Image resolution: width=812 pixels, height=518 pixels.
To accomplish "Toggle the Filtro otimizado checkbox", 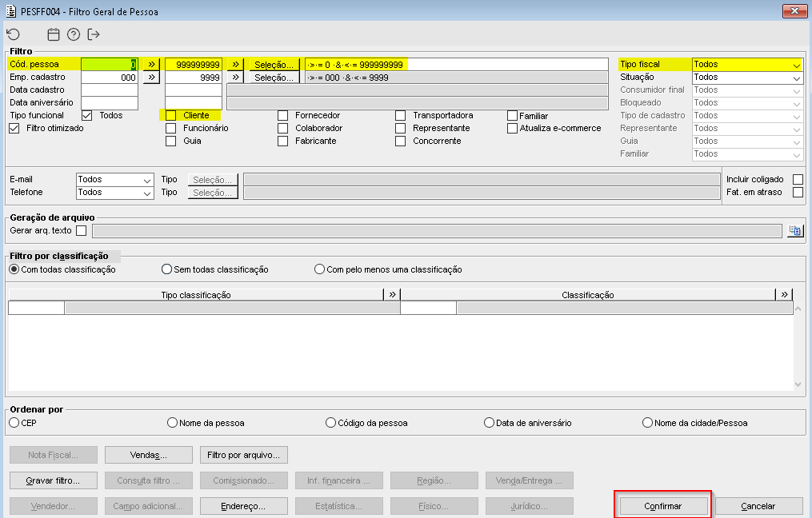I will pos(14,129).
